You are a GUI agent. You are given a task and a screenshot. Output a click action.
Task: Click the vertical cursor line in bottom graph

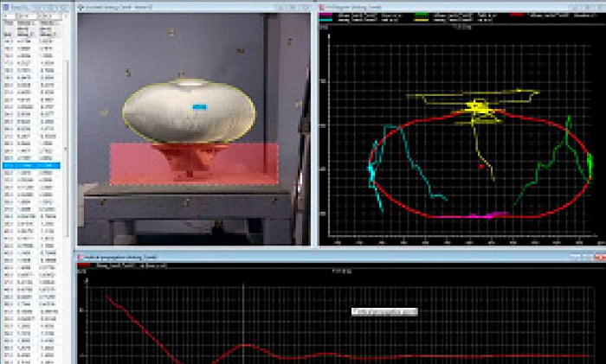243,323
